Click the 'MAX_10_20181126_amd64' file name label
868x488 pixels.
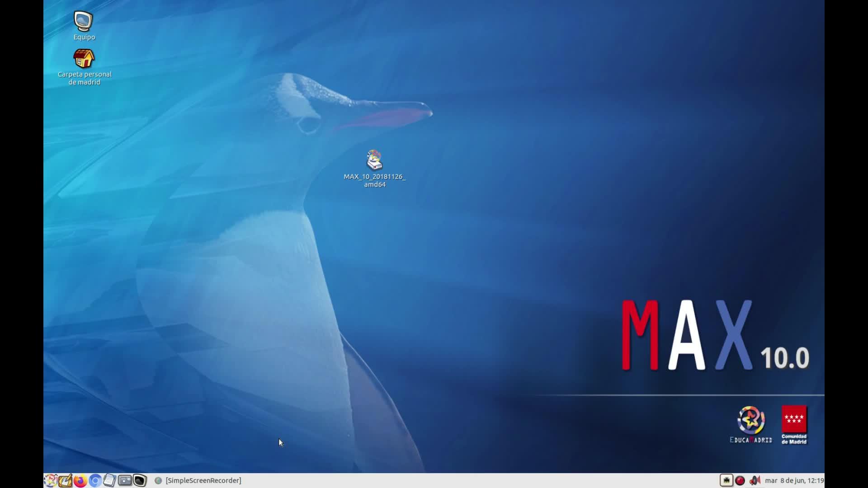374,180
